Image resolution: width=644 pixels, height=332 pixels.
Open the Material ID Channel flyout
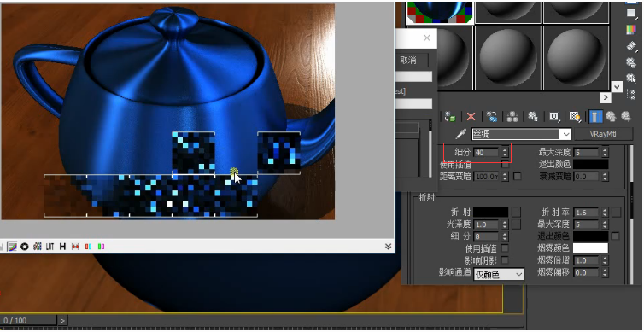[554, 117]
